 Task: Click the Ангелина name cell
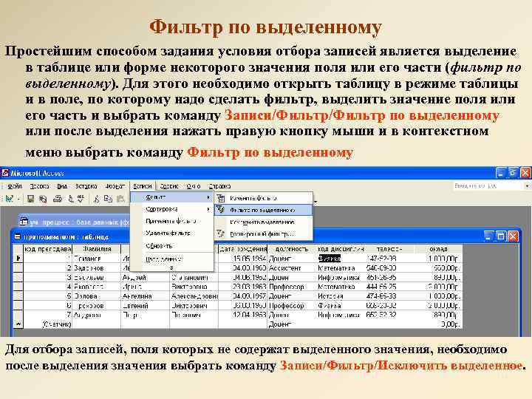pos(146,296)
